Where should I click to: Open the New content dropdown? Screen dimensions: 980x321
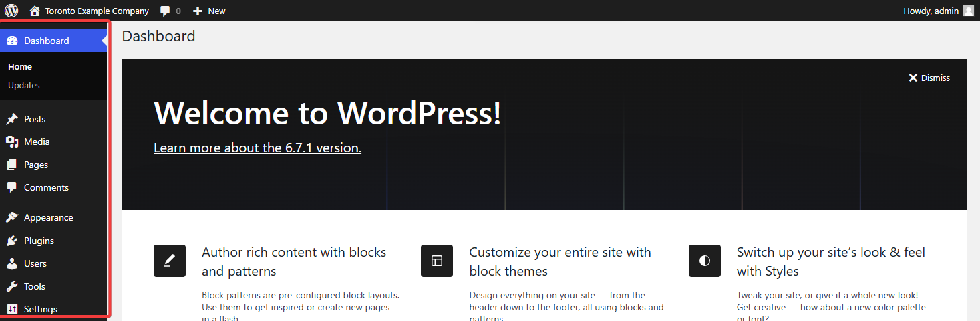209,11
